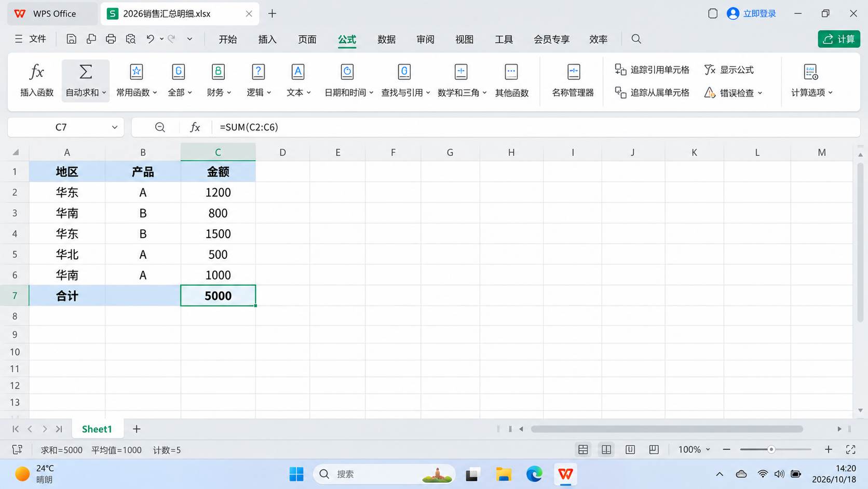The height and width of the screenshot is (489, 868).
Task: Open Lookup and Reference (查找与引用) functions
Action: point(405,80)
